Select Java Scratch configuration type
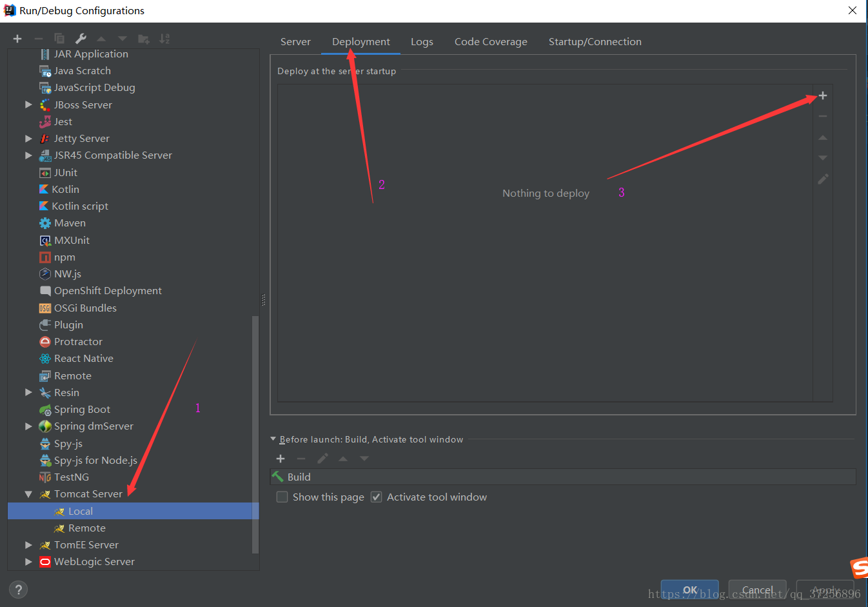 [82, 71]
